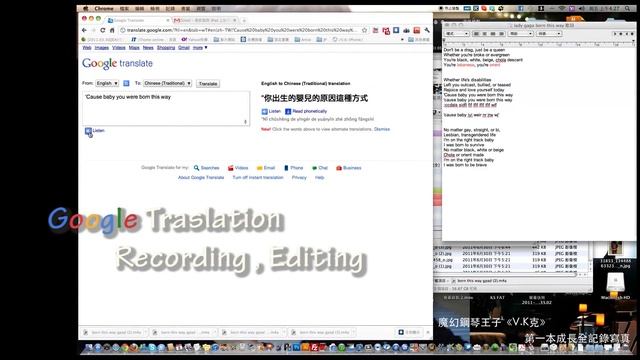Click Turn off instant translation
This screenshot has width=640, height=360.
tap(258, 178)
